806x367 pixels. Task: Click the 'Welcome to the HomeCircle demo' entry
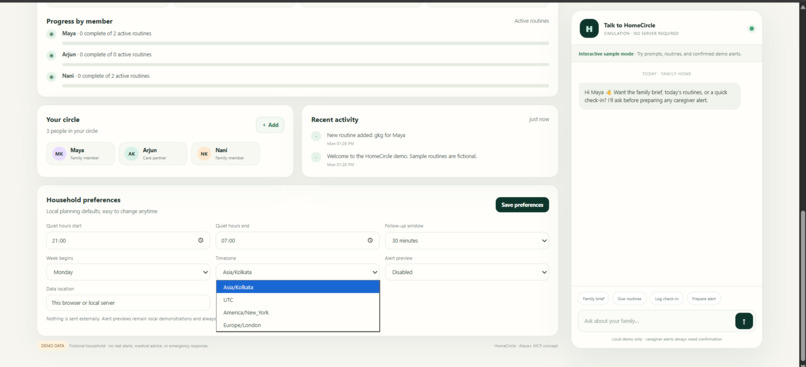(402, 156)
